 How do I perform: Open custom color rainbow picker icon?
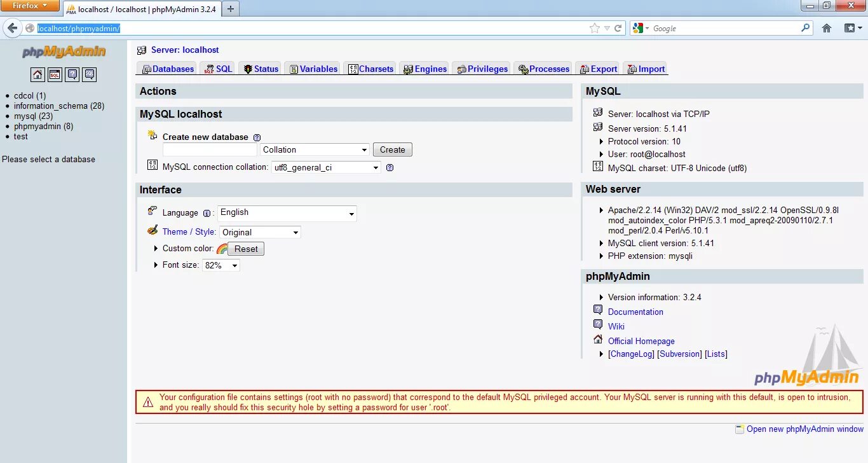(x=222, y=249)
